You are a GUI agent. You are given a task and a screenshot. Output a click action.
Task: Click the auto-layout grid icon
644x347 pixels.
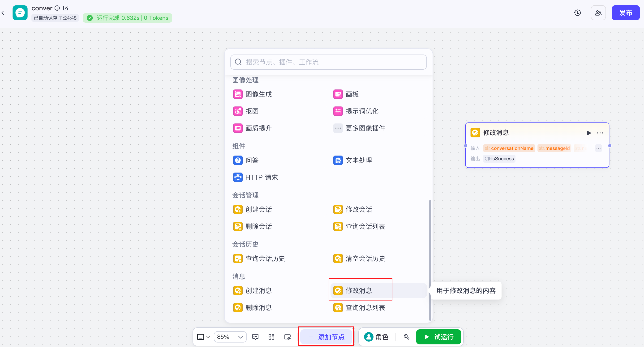coord(271,337)
